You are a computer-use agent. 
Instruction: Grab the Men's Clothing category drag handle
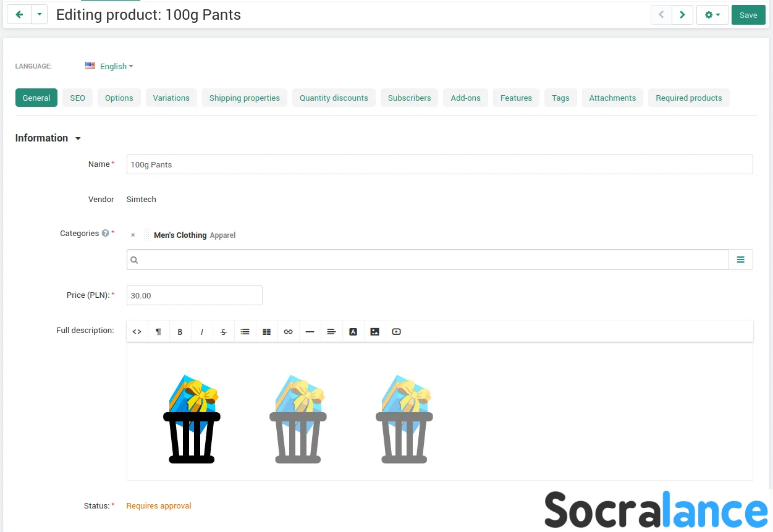coord(146,235)
